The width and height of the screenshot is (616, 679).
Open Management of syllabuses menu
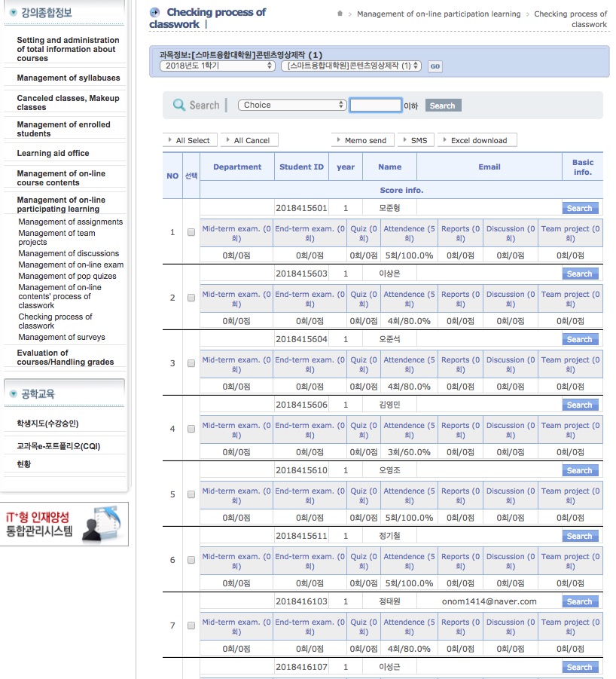click(69, 78)
